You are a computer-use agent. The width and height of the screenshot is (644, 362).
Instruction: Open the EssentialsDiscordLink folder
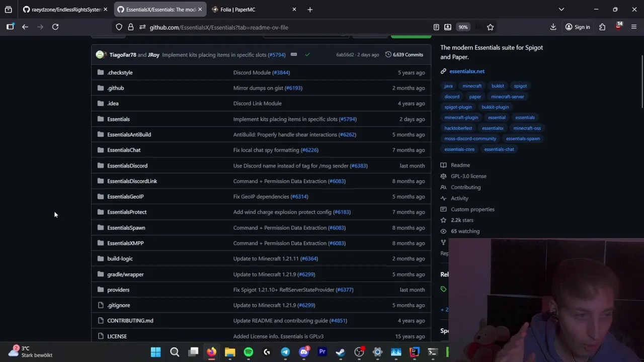132,181
